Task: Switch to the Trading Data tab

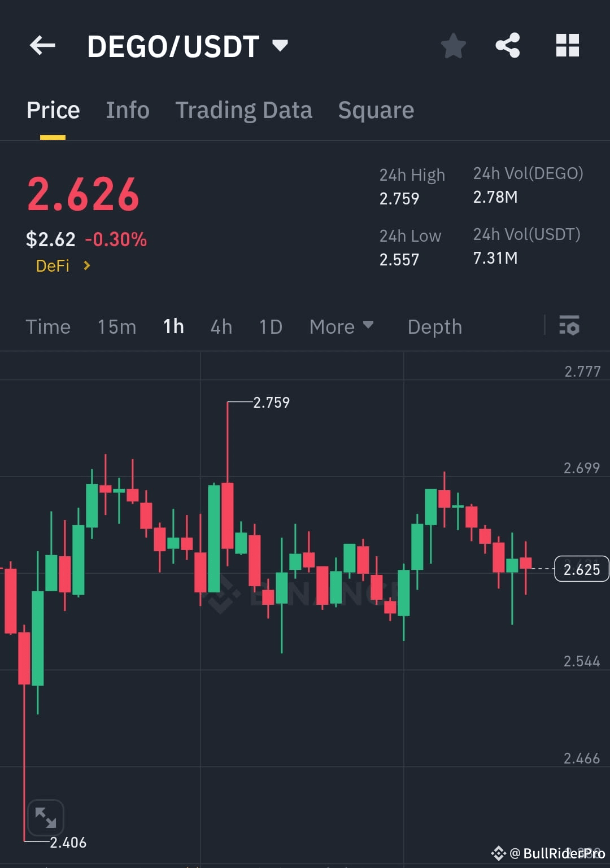Action: tap(244, 110)
